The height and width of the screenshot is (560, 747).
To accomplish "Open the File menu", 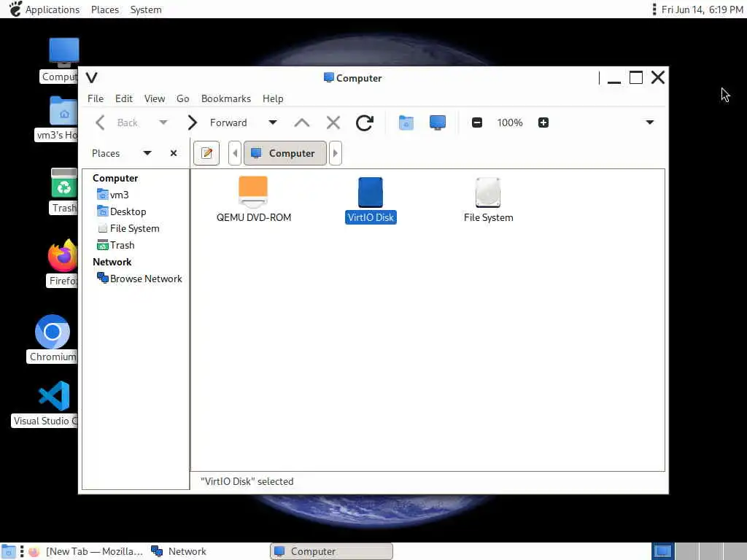I will [96, 98].
